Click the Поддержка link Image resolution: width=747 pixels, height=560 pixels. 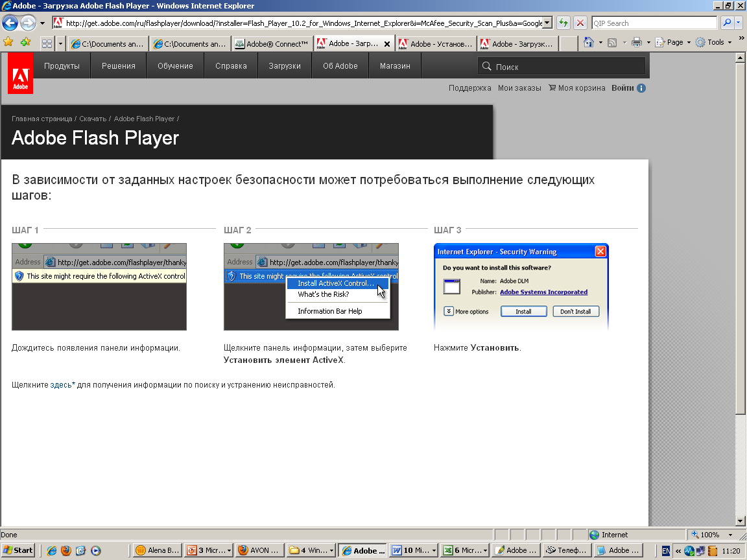pyautogui.click(x=469, y=87)
